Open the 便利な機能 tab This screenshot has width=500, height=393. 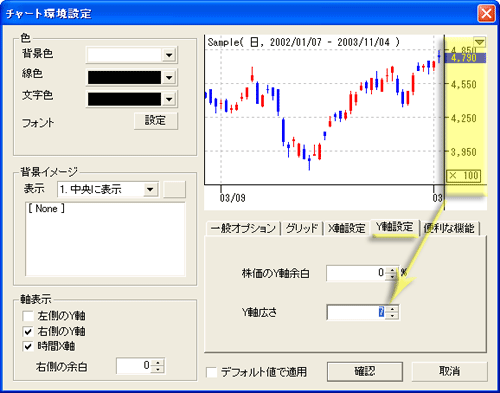point(449,228)
